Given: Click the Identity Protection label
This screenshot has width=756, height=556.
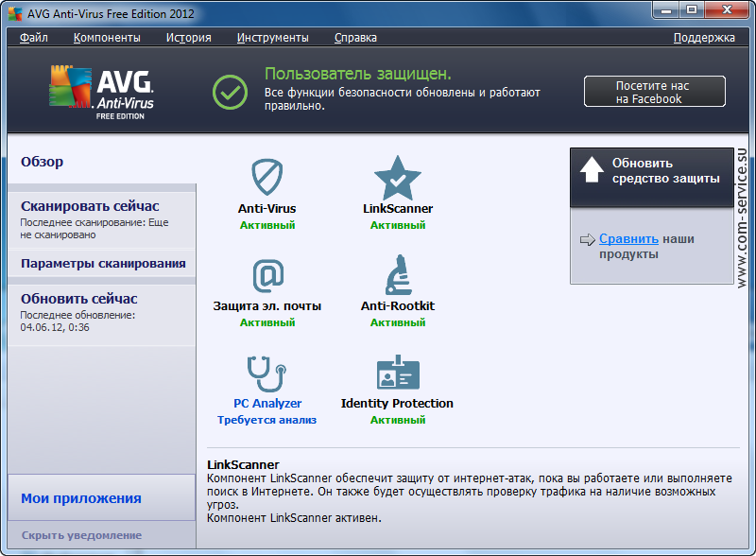Looking at the screenshot, I should 397,404.
